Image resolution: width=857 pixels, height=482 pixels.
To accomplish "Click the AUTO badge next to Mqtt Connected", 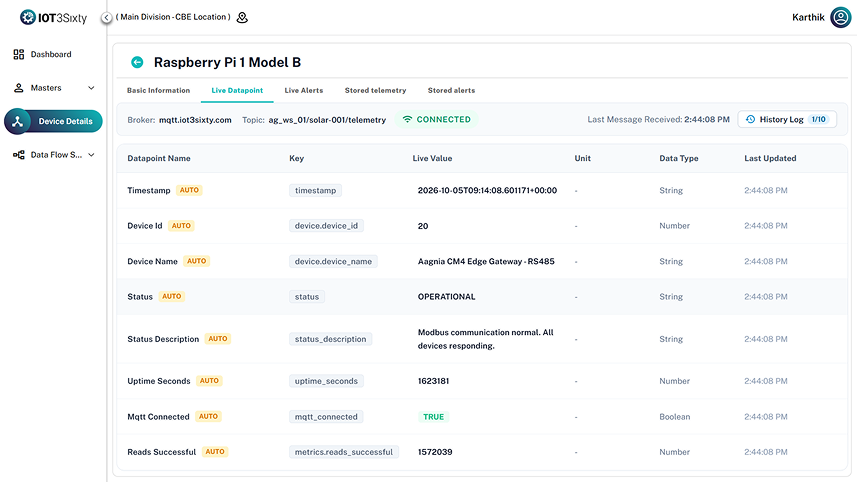I will (208, 416).
